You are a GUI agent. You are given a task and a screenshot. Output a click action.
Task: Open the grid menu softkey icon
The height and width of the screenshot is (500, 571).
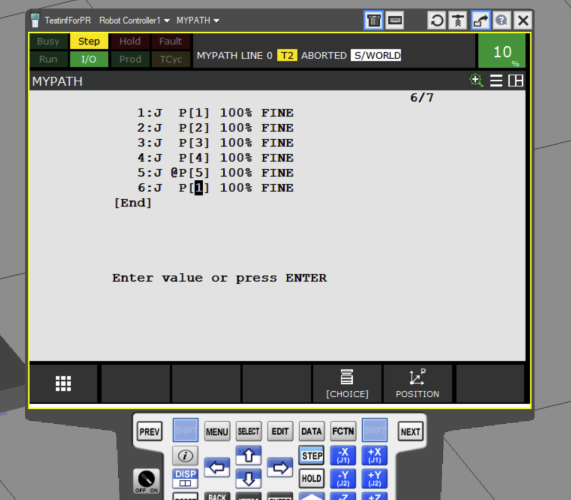[x=63, y=383]
